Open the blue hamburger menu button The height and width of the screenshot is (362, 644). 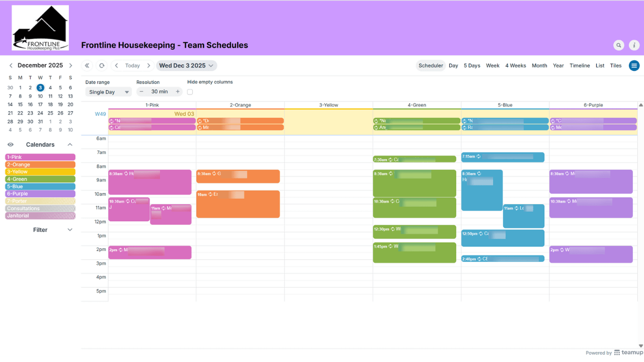pos(634,66)
